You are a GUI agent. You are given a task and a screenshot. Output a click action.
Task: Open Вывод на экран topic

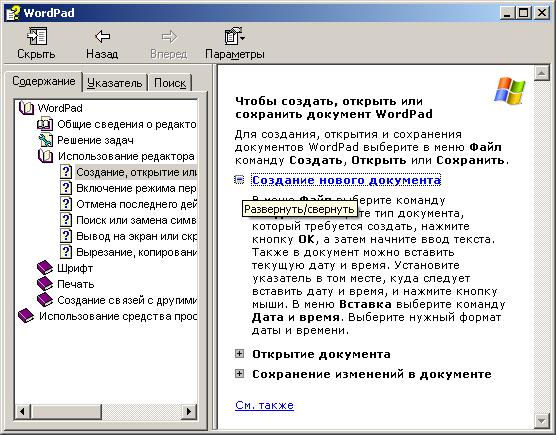(136, 236)
